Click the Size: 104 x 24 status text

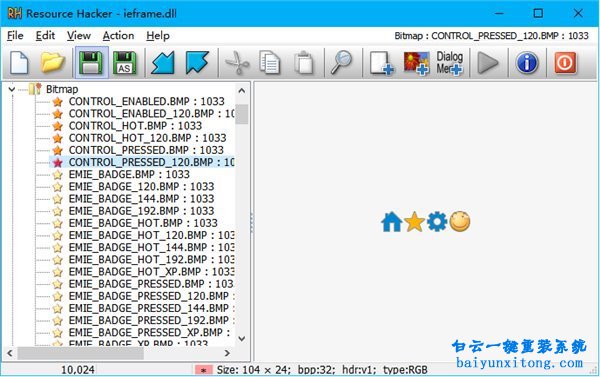point(254,370)
